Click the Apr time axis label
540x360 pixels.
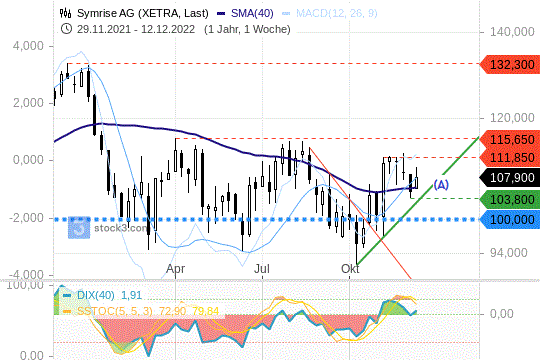[176, 269]
